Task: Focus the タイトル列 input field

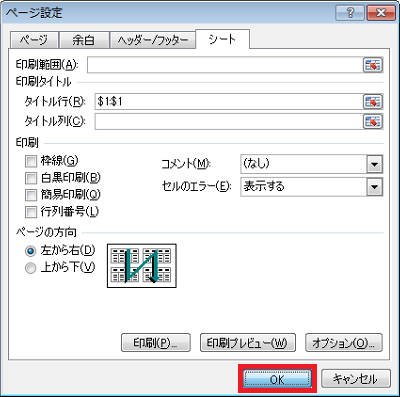Action: (229, 121)
